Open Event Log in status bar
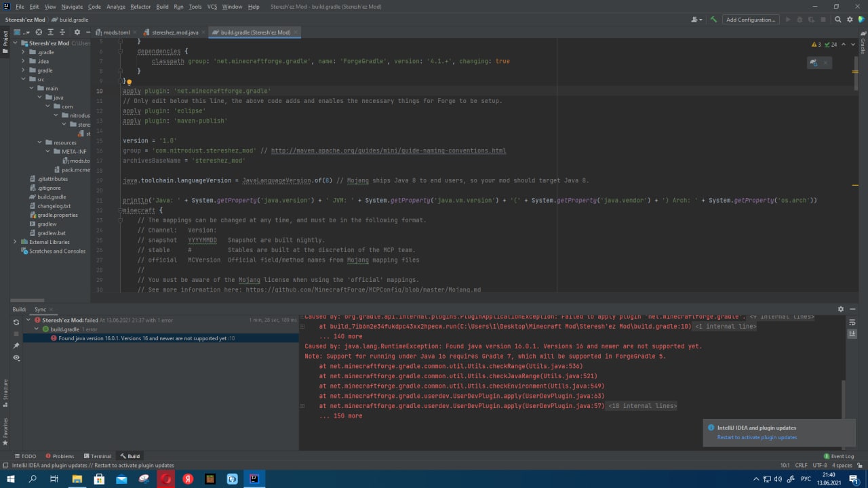The height and width of the screenshot is (488, 868). (x=840, y=456)
